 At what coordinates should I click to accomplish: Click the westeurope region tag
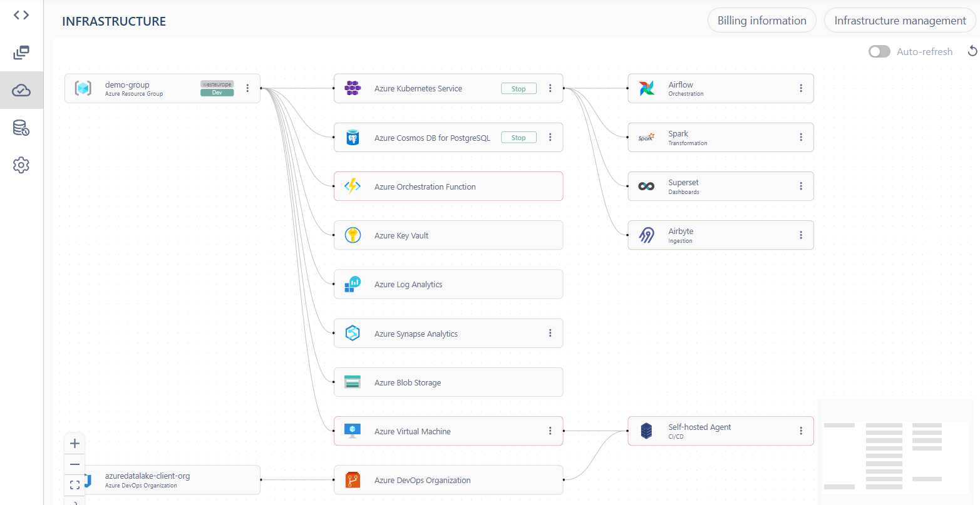click(217, 84)
